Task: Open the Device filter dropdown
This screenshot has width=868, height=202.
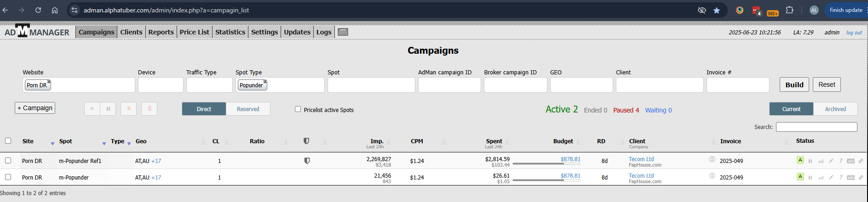Action: 161,85
